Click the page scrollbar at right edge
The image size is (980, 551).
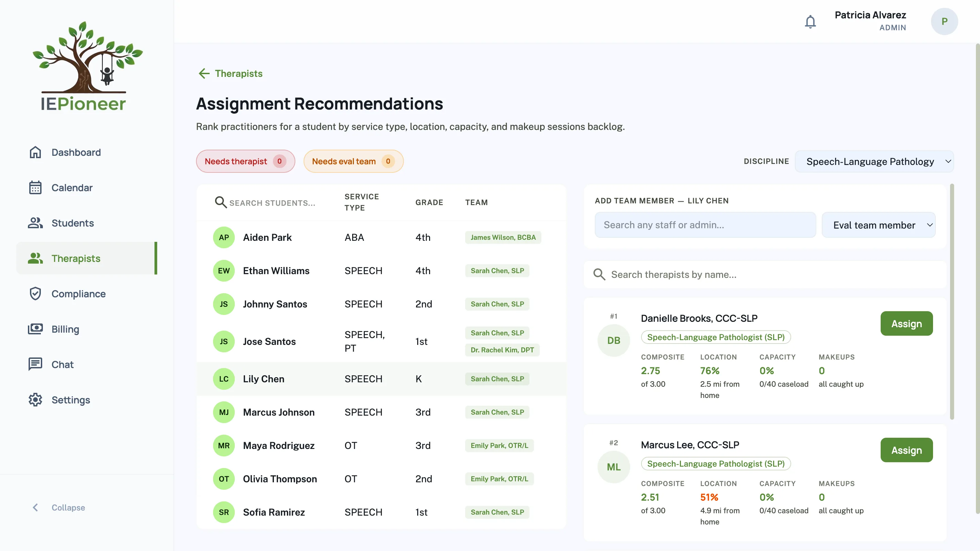pyautogui.click(x=977, y=279)
